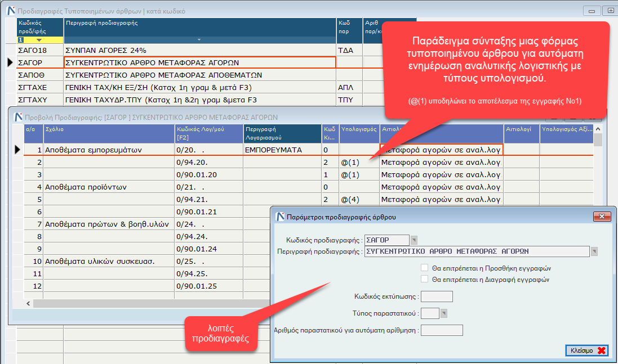Close the Παράμετροι προδιαγραφής άρθρου dialog with X
This screenshot has height=364, width=618.
602,217
